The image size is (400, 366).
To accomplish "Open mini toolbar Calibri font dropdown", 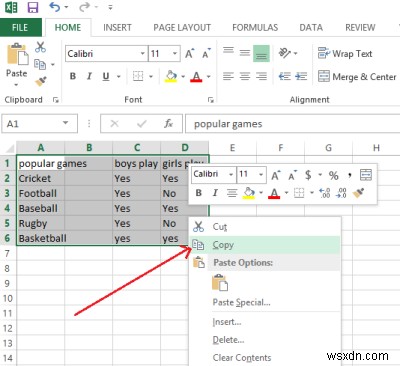I will pyautogui.click(x=231, y=174).
